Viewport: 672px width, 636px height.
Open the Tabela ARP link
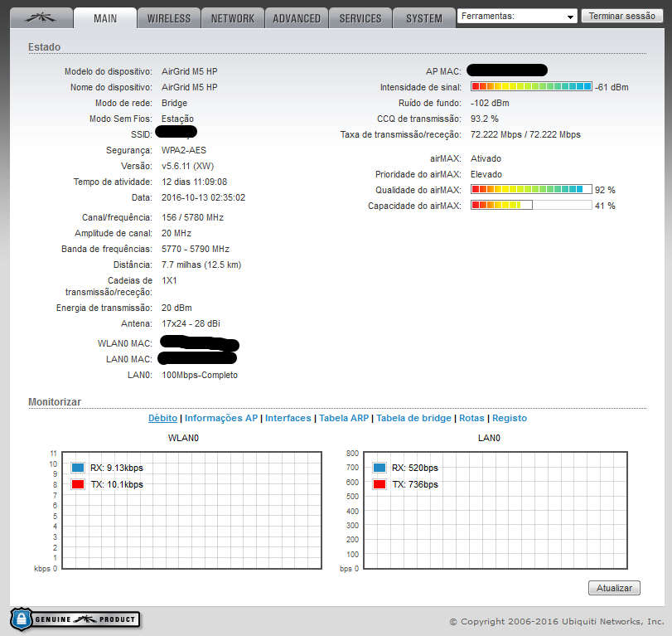[x=344, y=418]
